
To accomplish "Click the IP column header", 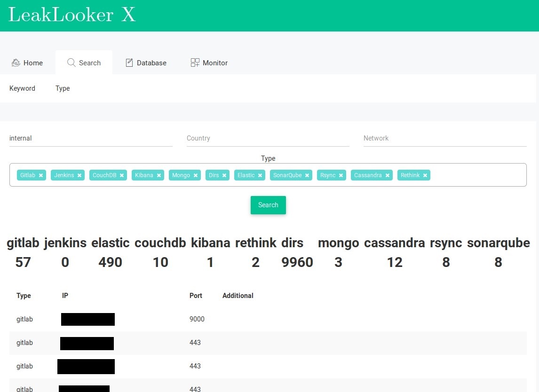I will (x=65, y=296).
